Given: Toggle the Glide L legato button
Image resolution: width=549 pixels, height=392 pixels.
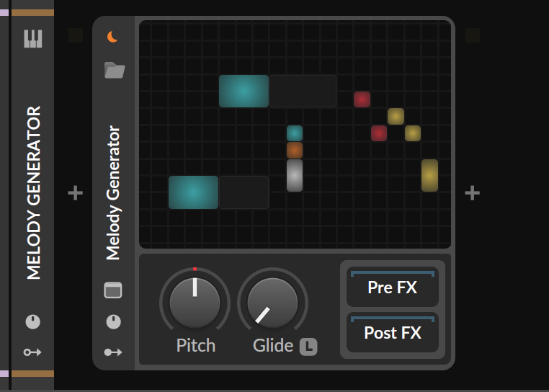Looking at the screenshot, I should [x=308, y=347].
